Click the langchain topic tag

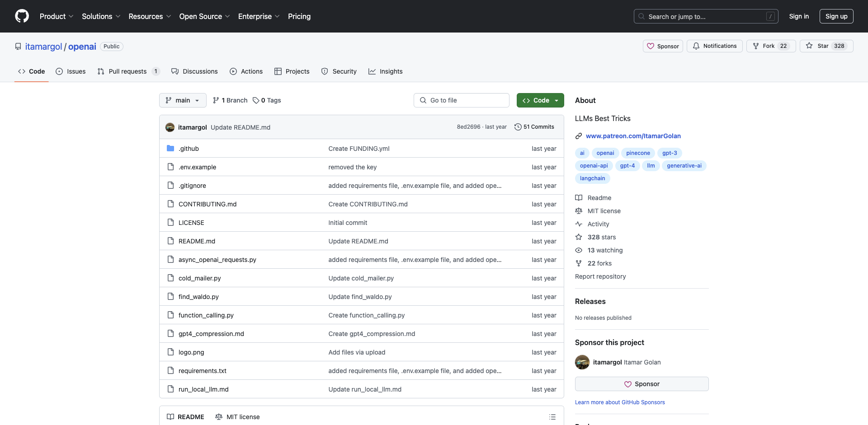[x=593, y=178]
